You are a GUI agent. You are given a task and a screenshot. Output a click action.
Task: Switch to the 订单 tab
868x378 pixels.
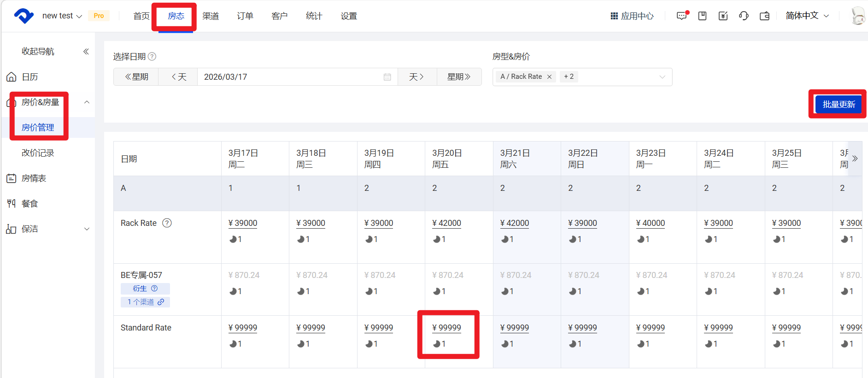(245, 16)
